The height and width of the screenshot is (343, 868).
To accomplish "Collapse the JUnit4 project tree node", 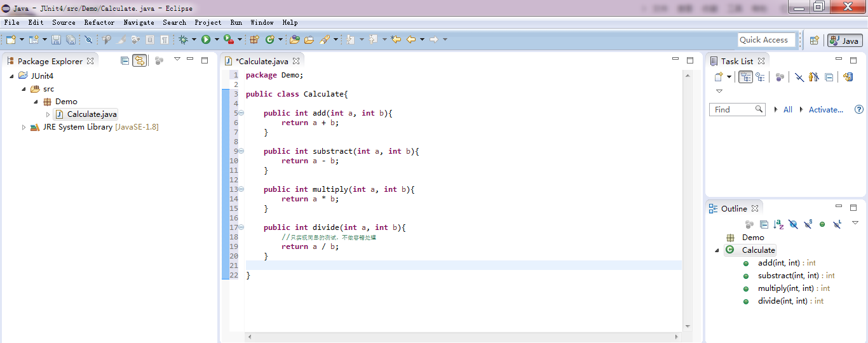I will (x=11, y=76).
